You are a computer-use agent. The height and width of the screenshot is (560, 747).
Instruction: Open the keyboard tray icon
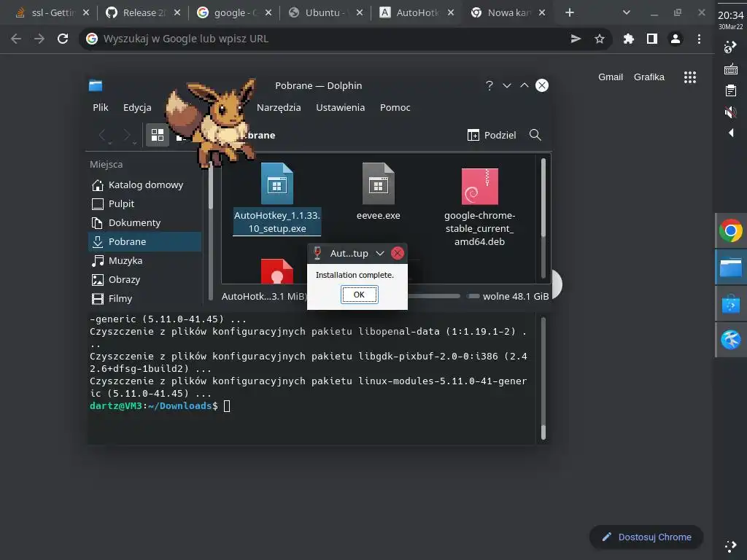(x=731, y=69)
